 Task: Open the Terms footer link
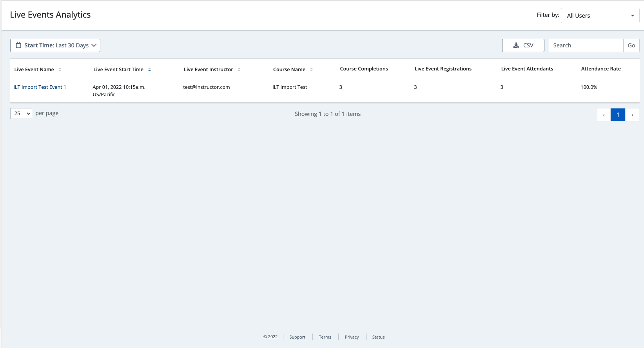coord(325,337)
